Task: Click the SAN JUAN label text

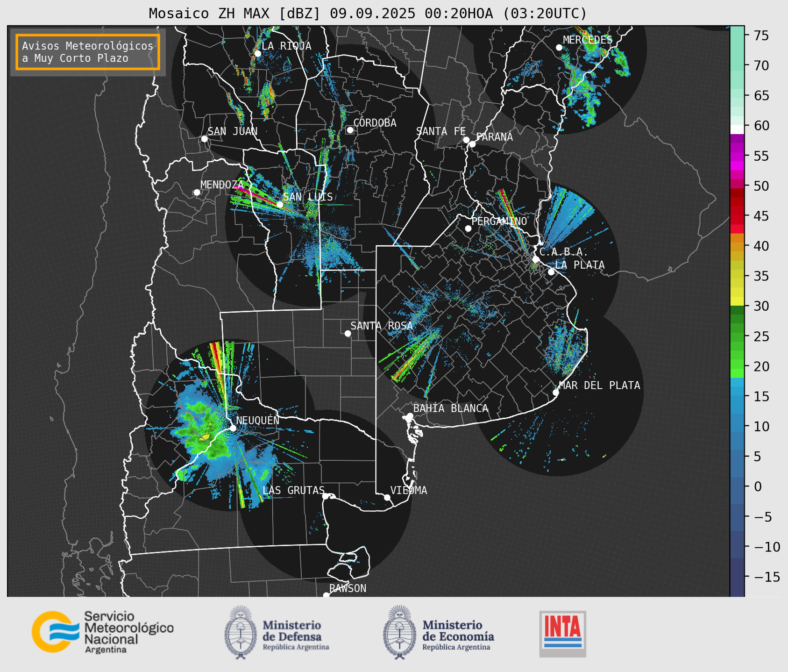Action: point(232,131)
